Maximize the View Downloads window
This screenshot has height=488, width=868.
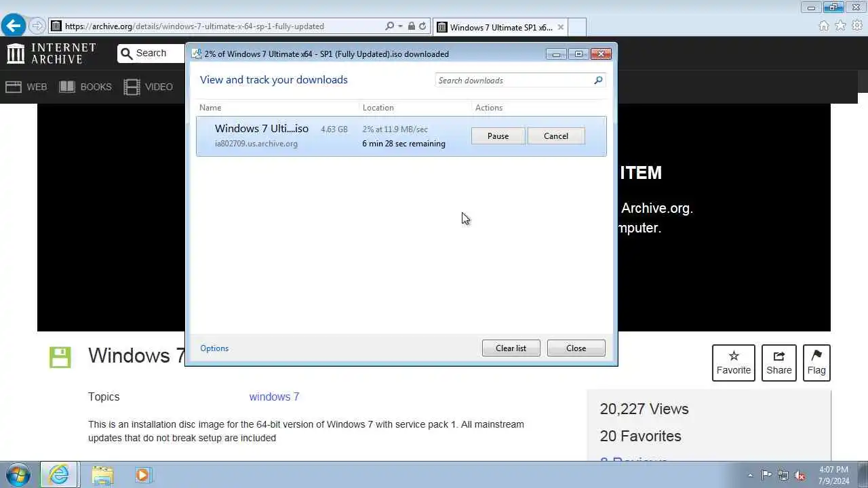tap(578, 54)
